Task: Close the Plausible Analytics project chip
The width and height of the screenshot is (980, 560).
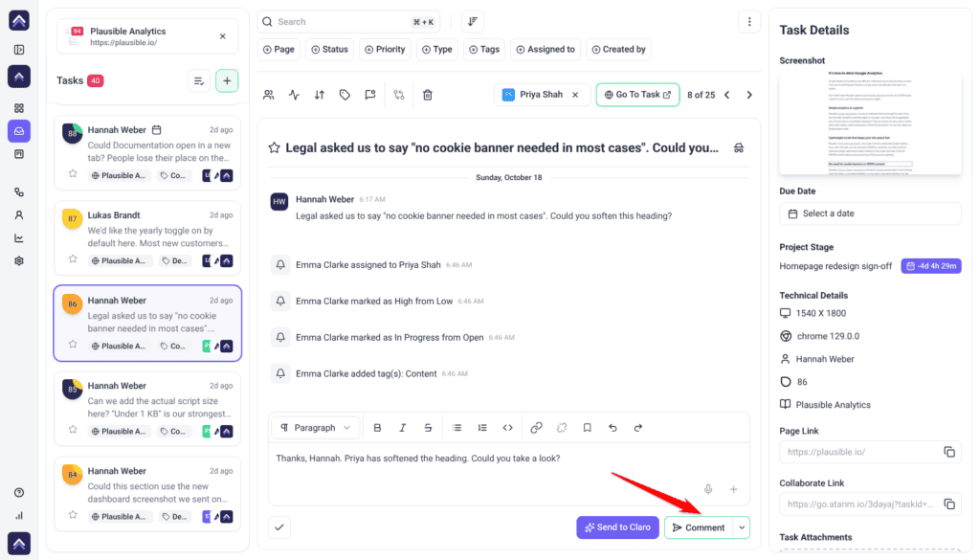Action: point(222,36)
